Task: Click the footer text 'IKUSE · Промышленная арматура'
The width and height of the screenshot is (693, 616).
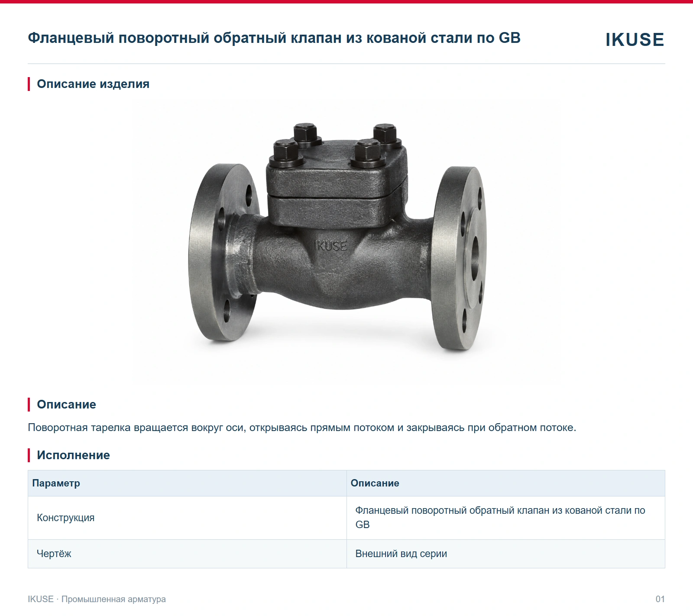Action: point(97,599)
